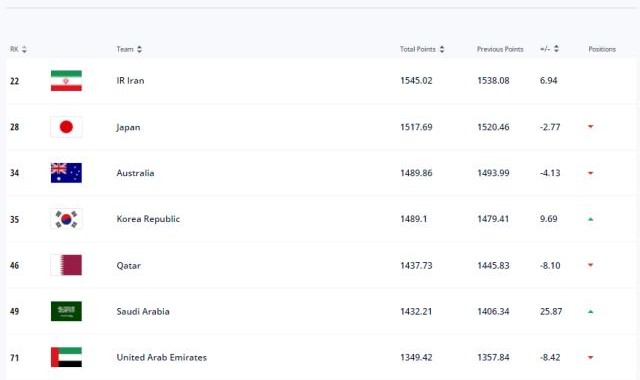Select previous points value 1357.84
640x380 pixels.
click(493, 357)
